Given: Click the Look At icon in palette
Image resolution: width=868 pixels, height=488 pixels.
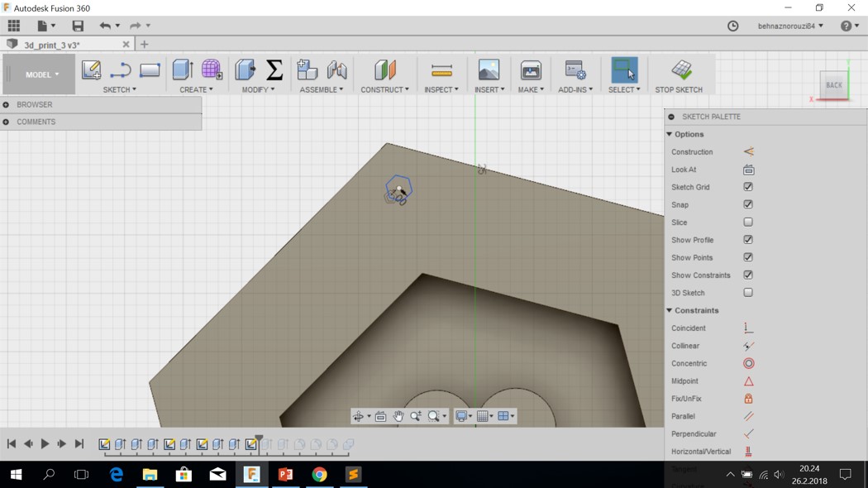Looking at the screenshot, I should 748,170.
